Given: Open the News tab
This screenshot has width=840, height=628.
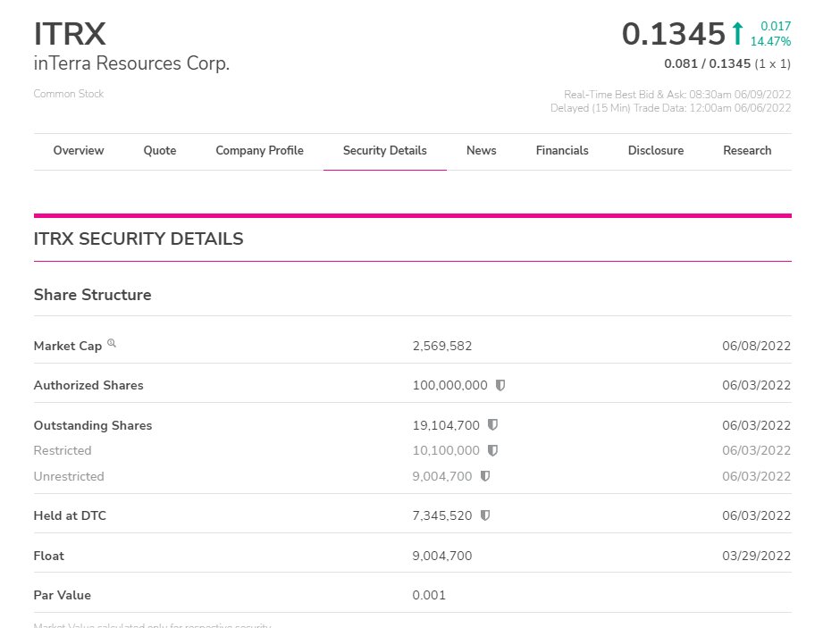Looking at the screenshot, I should click(481, 150).
